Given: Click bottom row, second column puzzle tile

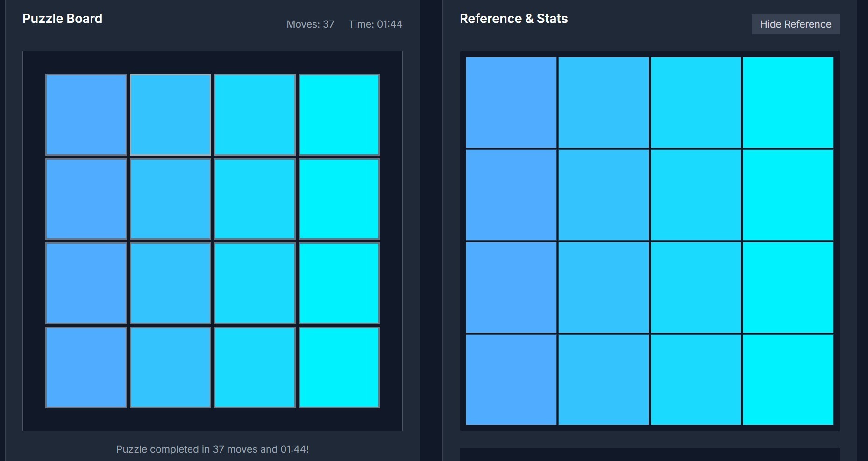Looking at the screenshot, I should (171, 368).
